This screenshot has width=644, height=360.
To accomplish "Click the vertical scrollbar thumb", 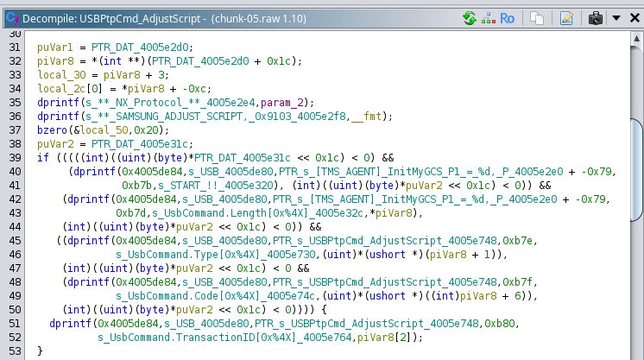I will [x=637, y=171].
